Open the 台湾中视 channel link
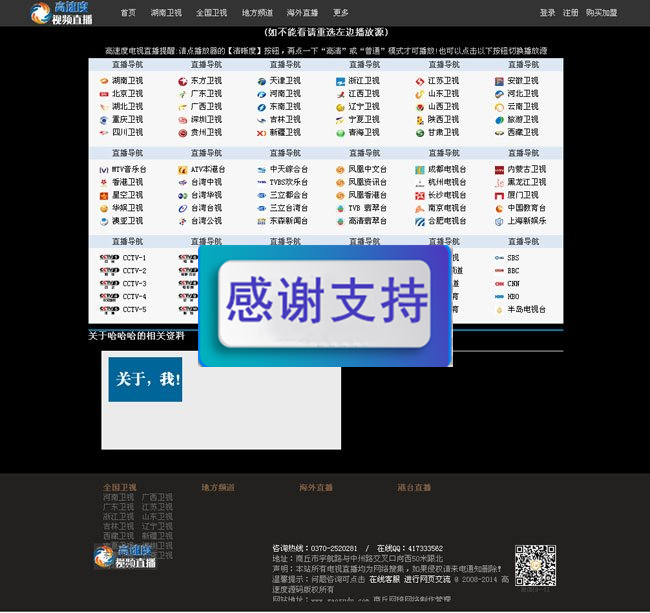The height and width of the screenshot is (613, 650). click(206, 182)
